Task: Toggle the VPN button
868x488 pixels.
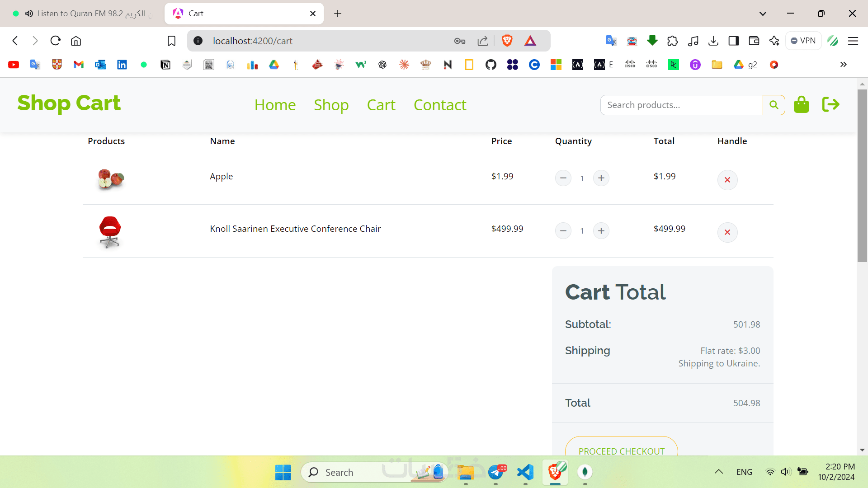Action: 803,41
